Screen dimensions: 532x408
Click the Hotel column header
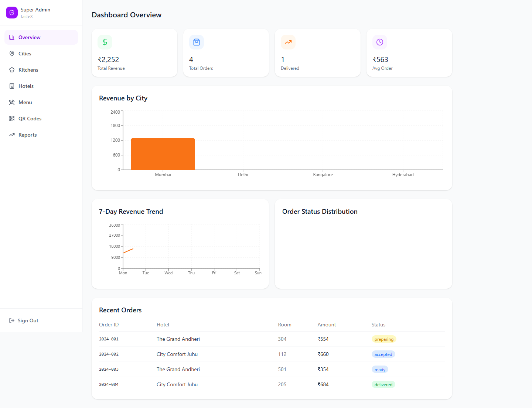point(163,325)
